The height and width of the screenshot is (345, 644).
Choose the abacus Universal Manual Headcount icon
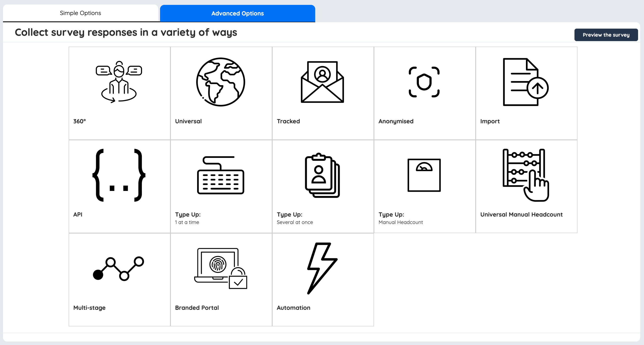(x=526, y=175)
